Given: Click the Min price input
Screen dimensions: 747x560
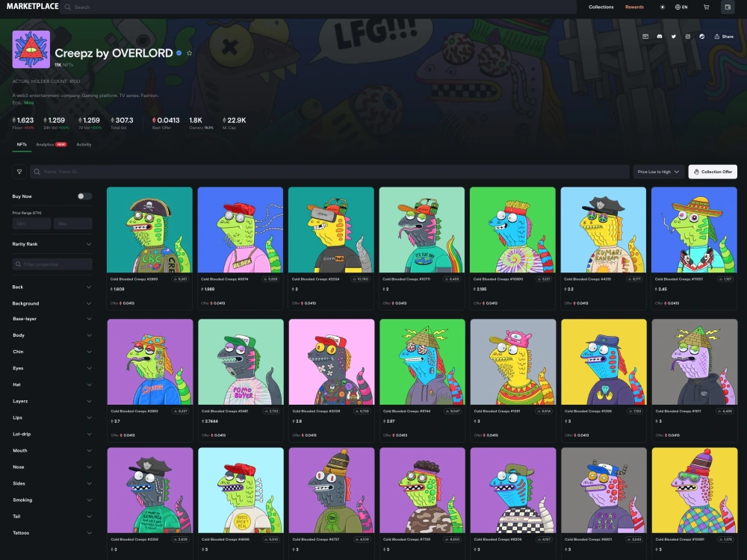Looking at the screenshot, I should (31, 224).
